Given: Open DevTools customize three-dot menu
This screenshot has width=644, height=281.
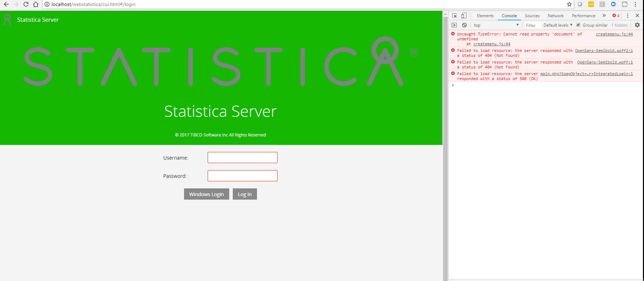Looking at the screenshot, I should pos(628,15).
